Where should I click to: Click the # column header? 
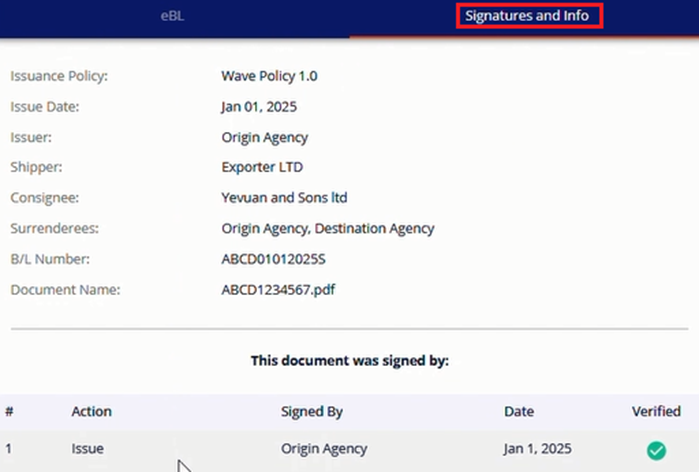[9, 411]
